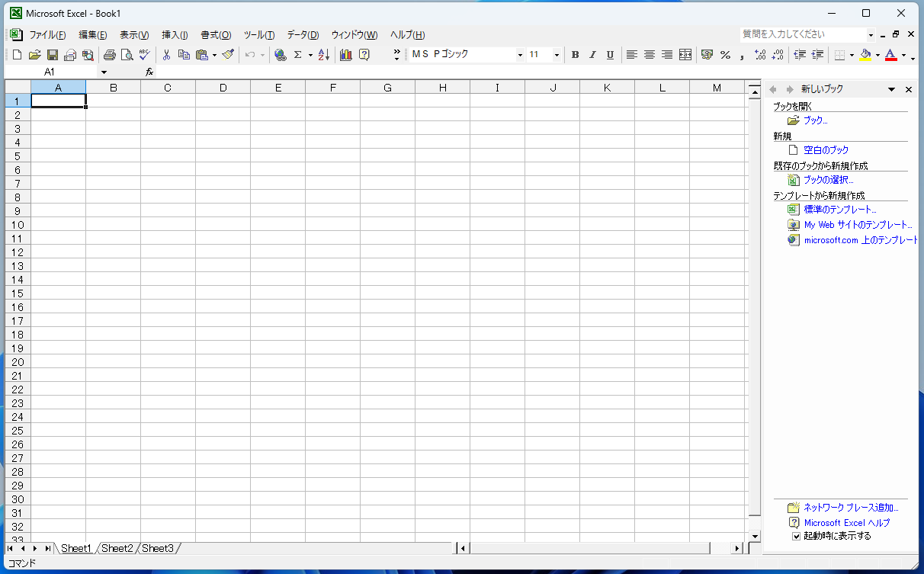Viewport: 924px width, 574px height.
Task: Click the ネットワーク プレース追加... link
Action: 851,507
